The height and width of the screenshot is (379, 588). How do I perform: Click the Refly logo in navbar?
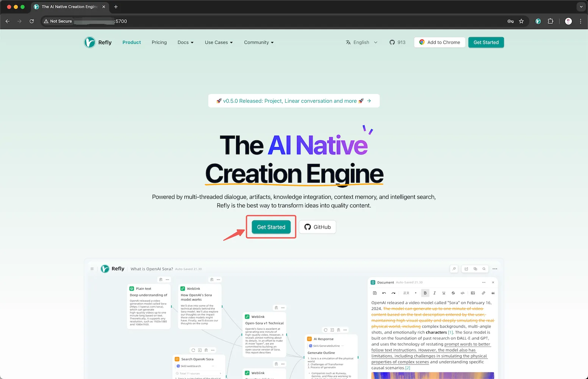pyautogui.click(x=98, y=42)
